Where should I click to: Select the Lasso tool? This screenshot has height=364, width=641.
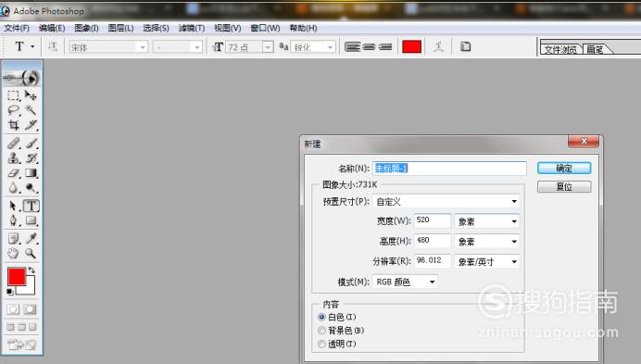pos(14,110)
